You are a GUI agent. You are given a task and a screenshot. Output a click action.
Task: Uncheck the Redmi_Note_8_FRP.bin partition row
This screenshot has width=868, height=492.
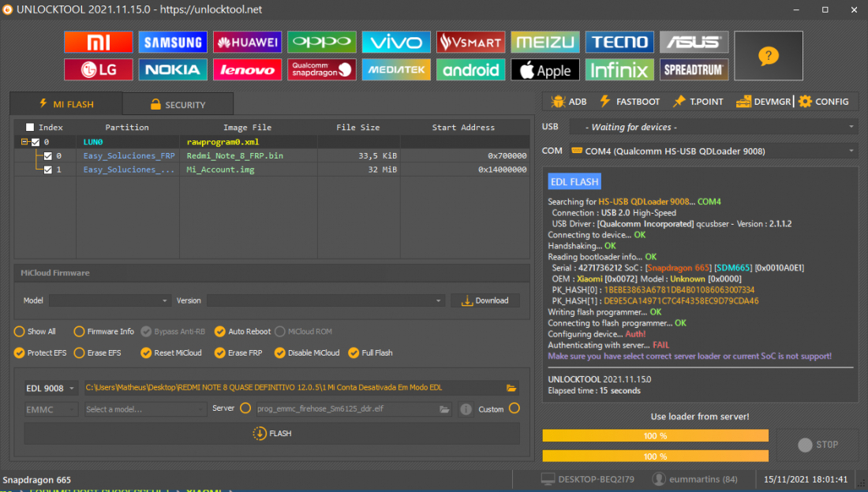(48, 156)
